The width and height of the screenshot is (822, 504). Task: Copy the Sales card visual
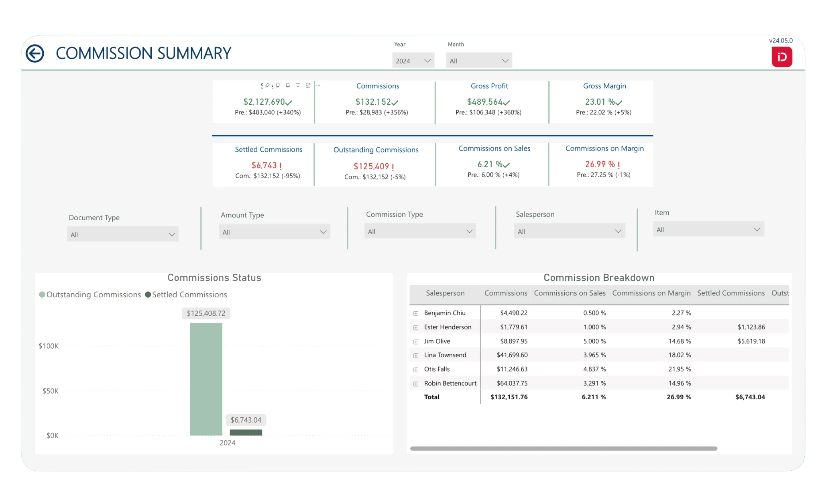click(x=277, y=85)
